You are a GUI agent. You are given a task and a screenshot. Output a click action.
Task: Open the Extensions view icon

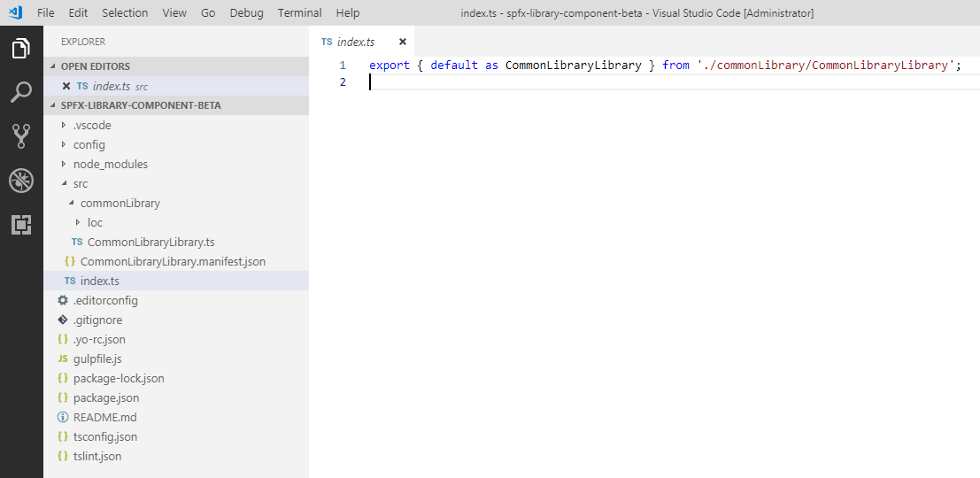click(x=21, y=225)
